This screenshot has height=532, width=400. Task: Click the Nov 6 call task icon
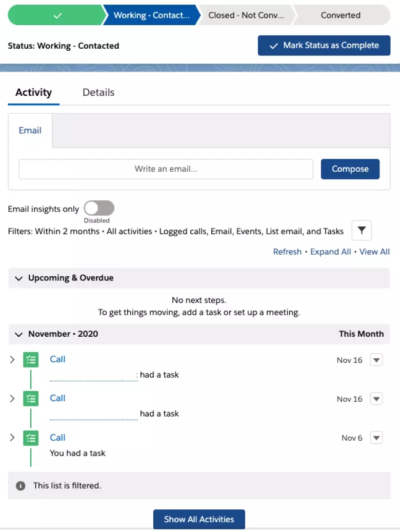(x=31, y=438)
